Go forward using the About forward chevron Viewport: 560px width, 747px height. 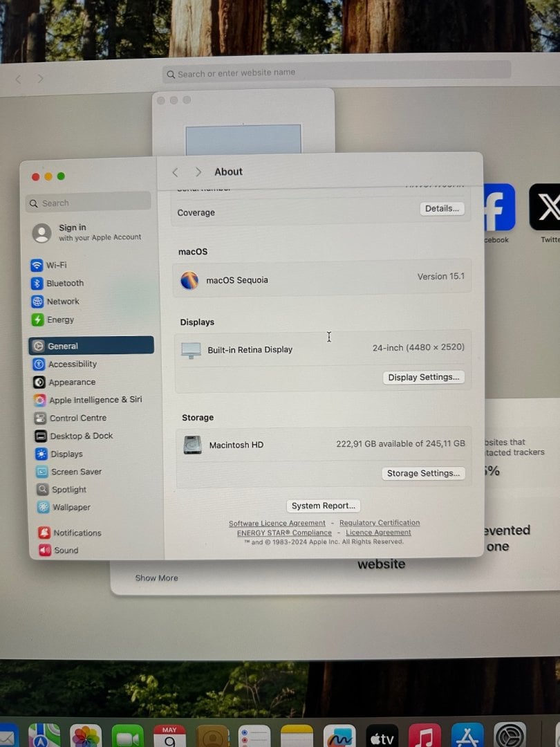click(198, 172)
